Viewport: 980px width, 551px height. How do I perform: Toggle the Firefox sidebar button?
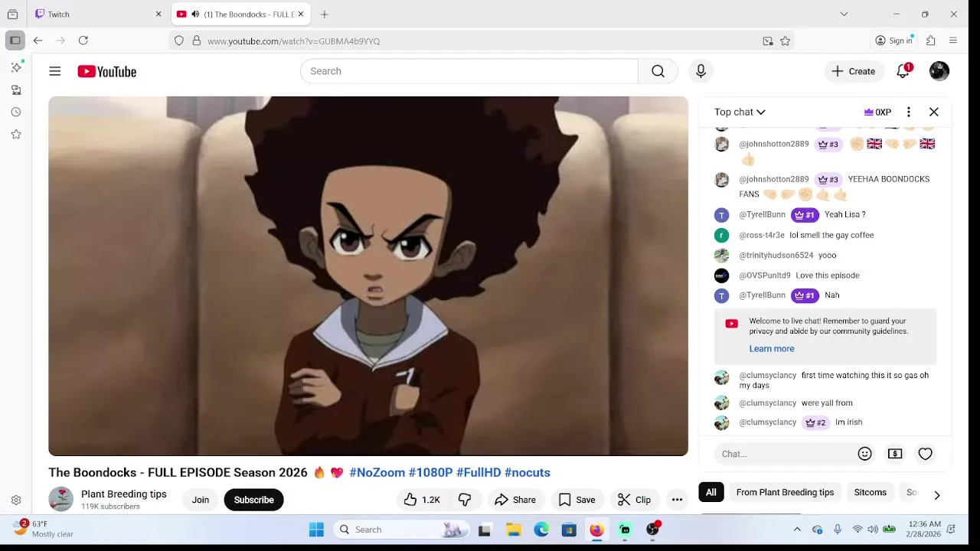pos(15,41)
